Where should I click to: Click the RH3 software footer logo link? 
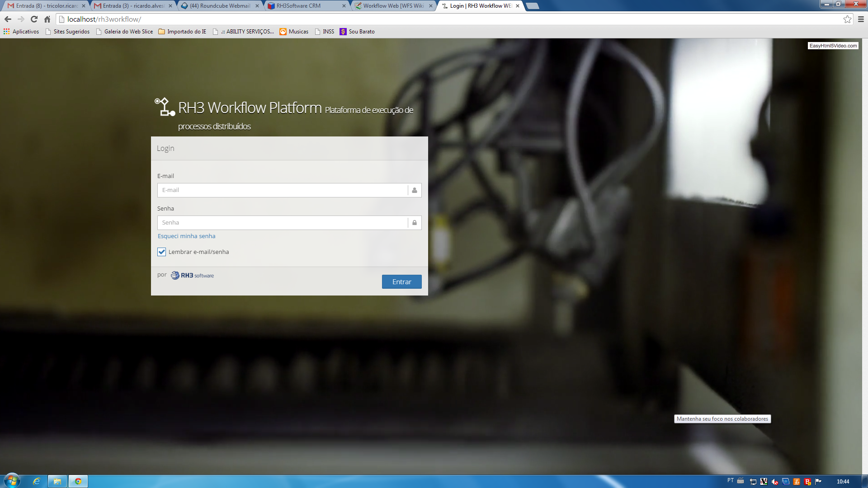(193, 276)
